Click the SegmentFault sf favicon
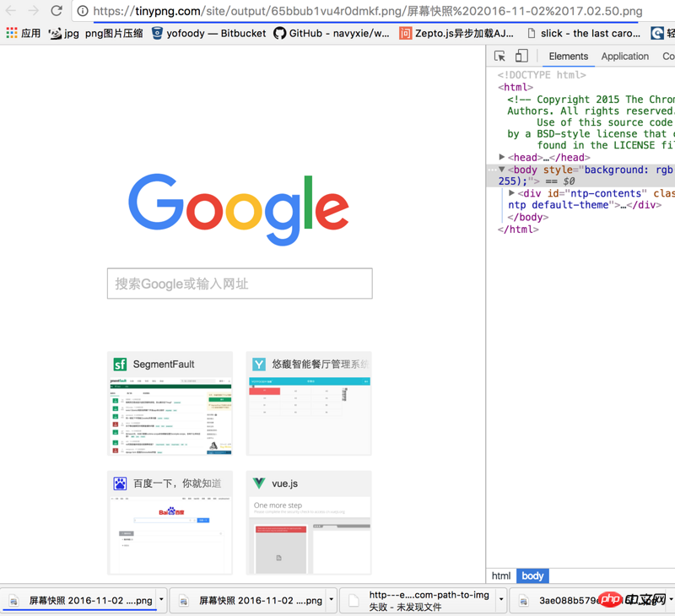The height and width of the screenshot is (616, 675). pos(120,365)
